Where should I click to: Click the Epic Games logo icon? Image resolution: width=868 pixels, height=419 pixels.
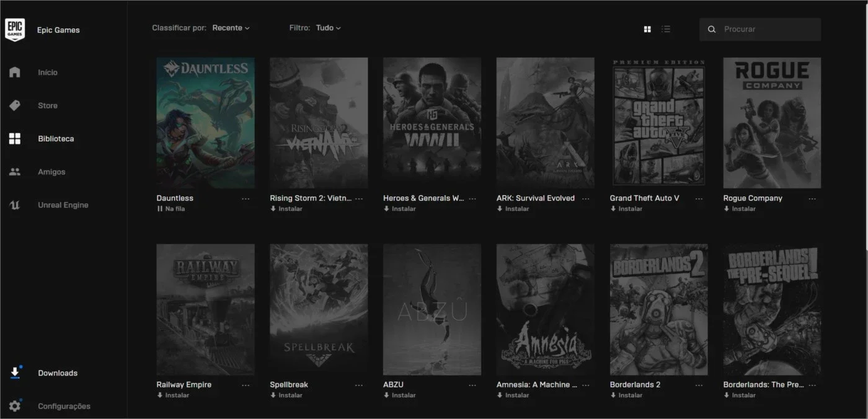pos(15,29)
